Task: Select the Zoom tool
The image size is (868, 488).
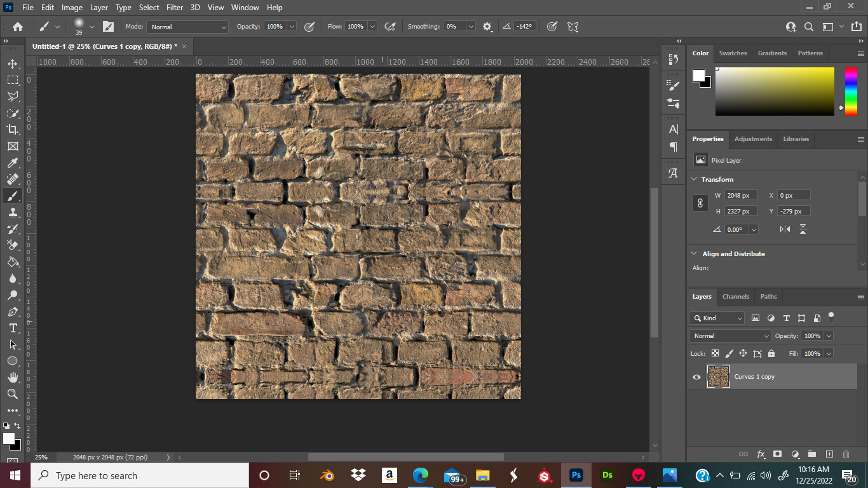Action: 13,394
